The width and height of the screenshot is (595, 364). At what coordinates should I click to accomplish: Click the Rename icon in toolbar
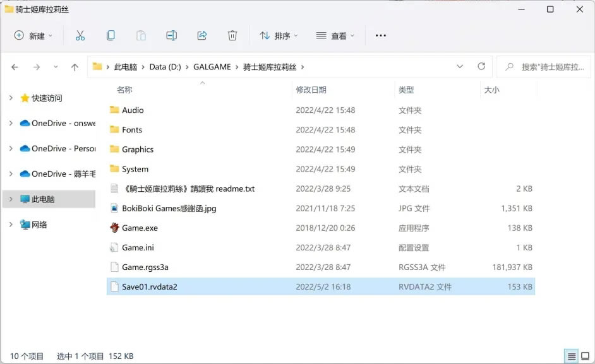coord(171,36)
